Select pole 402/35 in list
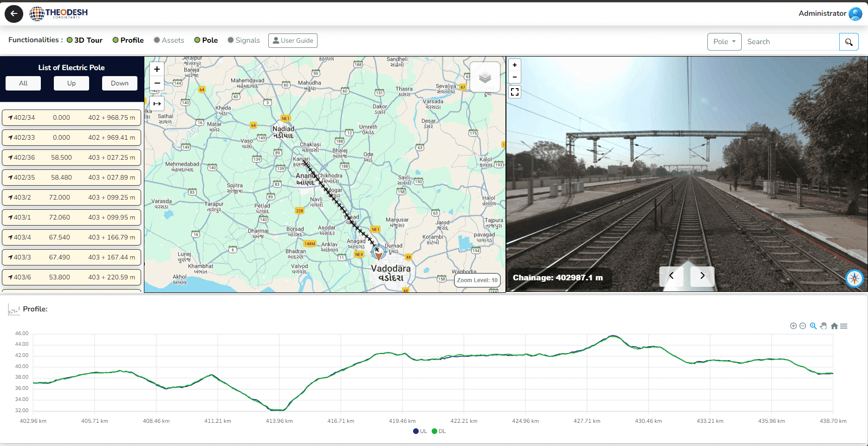868x446 pixels. tap(71, 178)
